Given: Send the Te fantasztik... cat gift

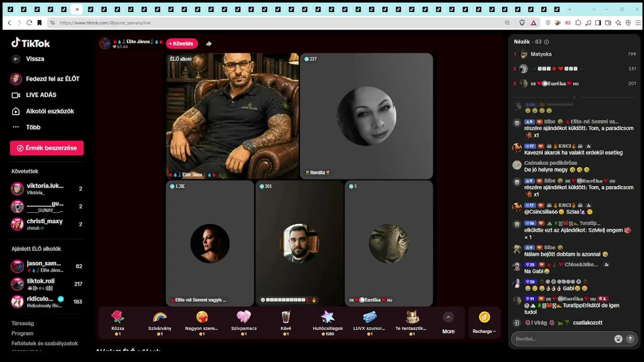Looking at the screenshot, I should click(x=412, y=322).
